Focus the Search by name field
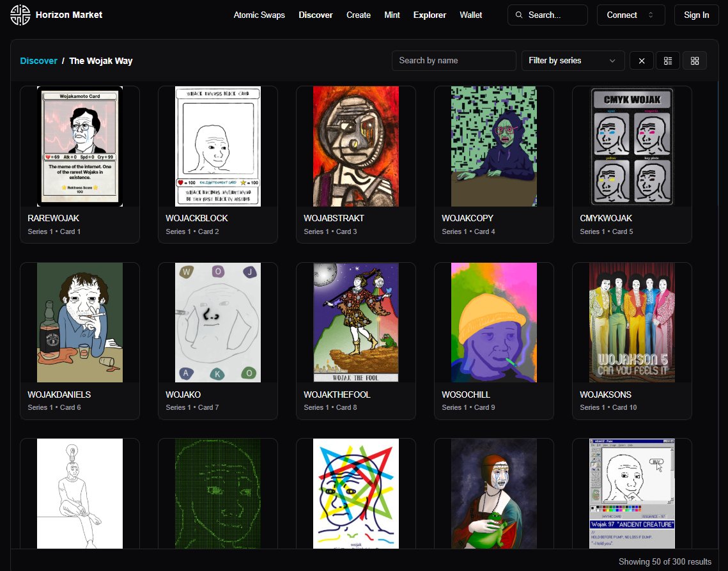Viewport: 728px width, 571px height. pyautogui.click(x=454, y=61)
